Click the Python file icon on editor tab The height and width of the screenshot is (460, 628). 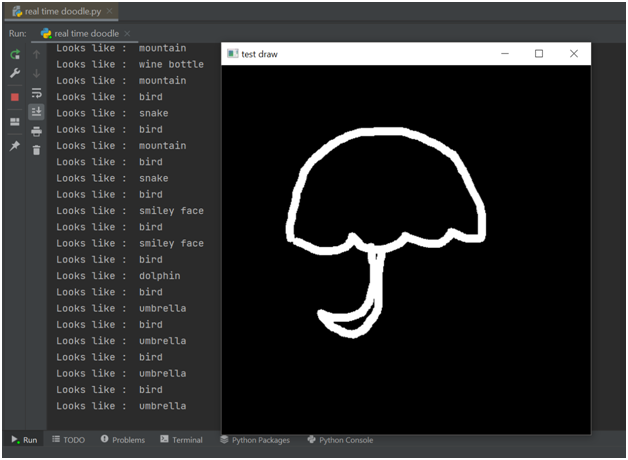[x=17, y=12]
